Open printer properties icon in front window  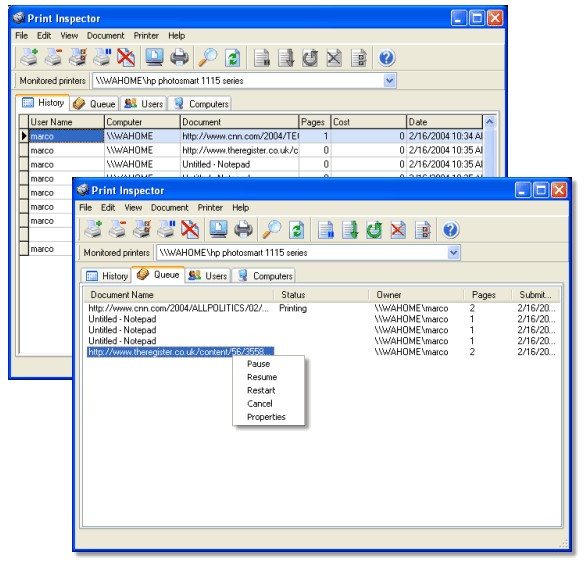[142, 229]
